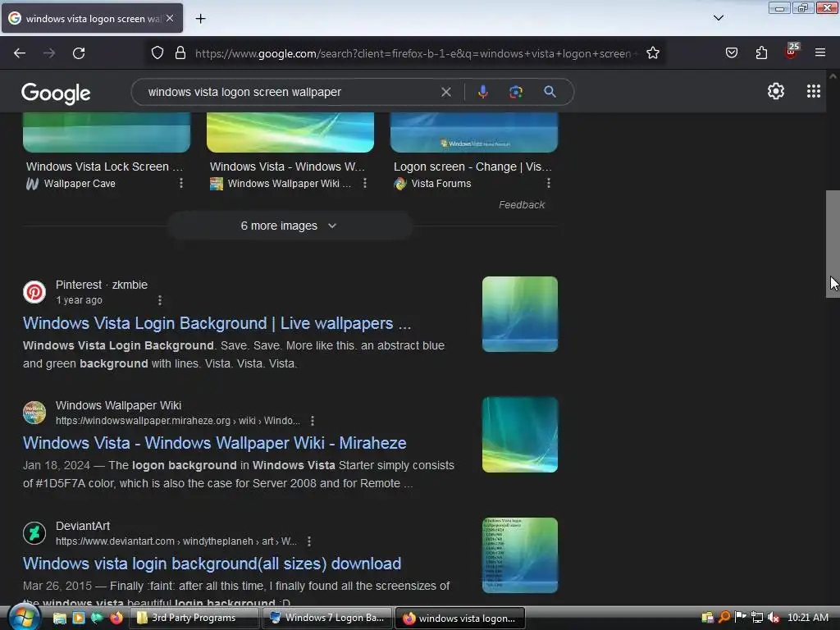Clear the Google search box

point(445,92)
